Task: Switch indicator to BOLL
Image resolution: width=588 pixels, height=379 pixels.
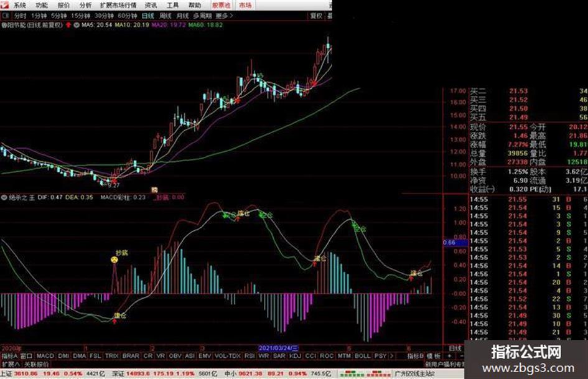Action: click(362, 356)
